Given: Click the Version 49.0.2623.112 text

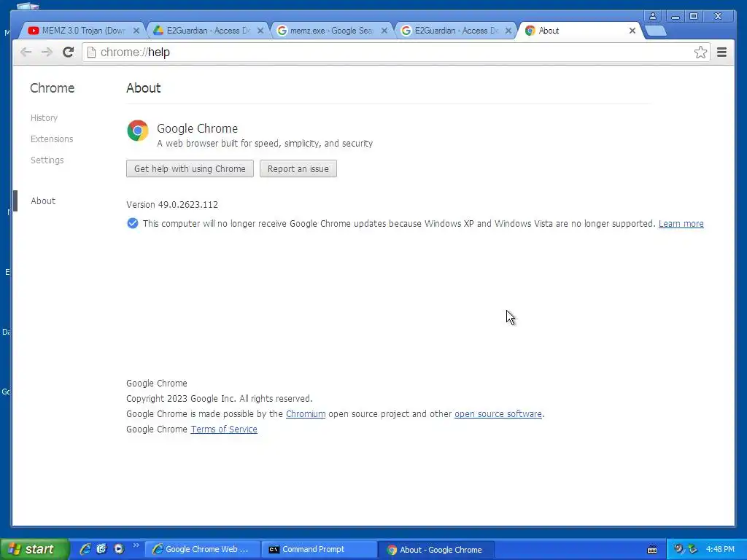Looking at the screenshot, I should click(172, 205).
